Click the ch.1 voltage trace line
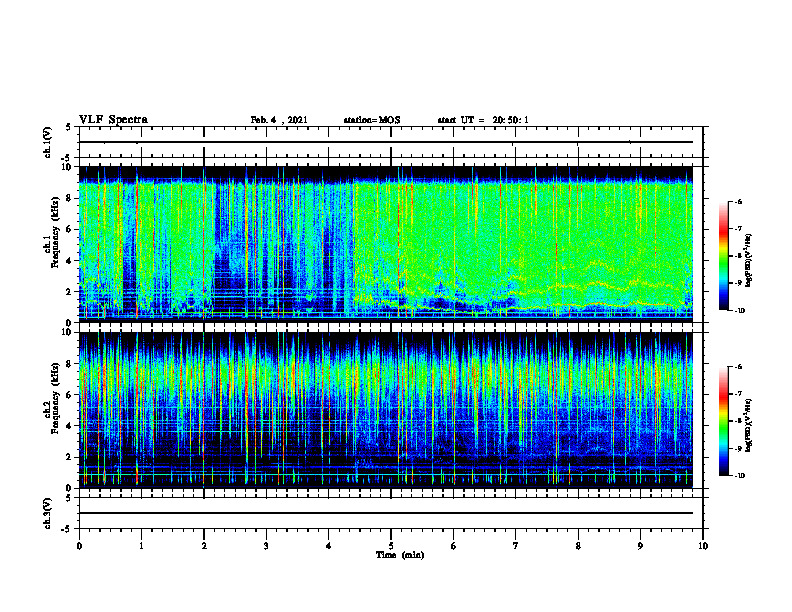 pos(386,142)
